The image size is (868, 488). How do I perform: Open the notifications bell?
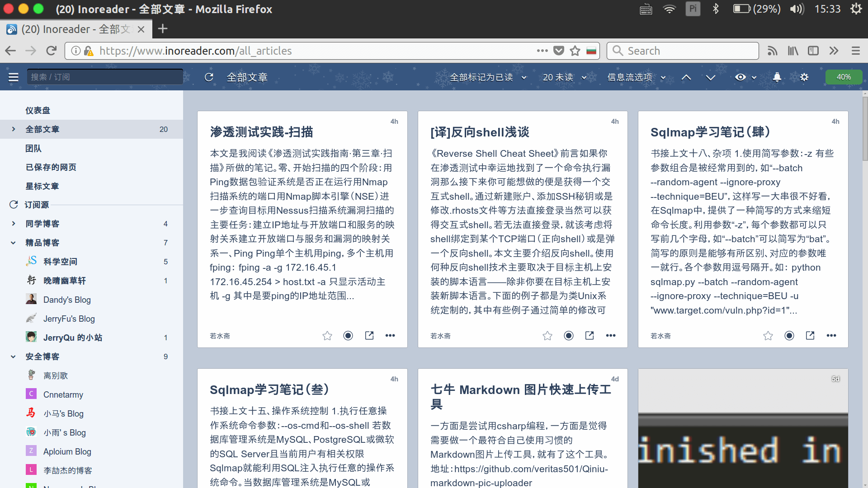coord(777,77)
